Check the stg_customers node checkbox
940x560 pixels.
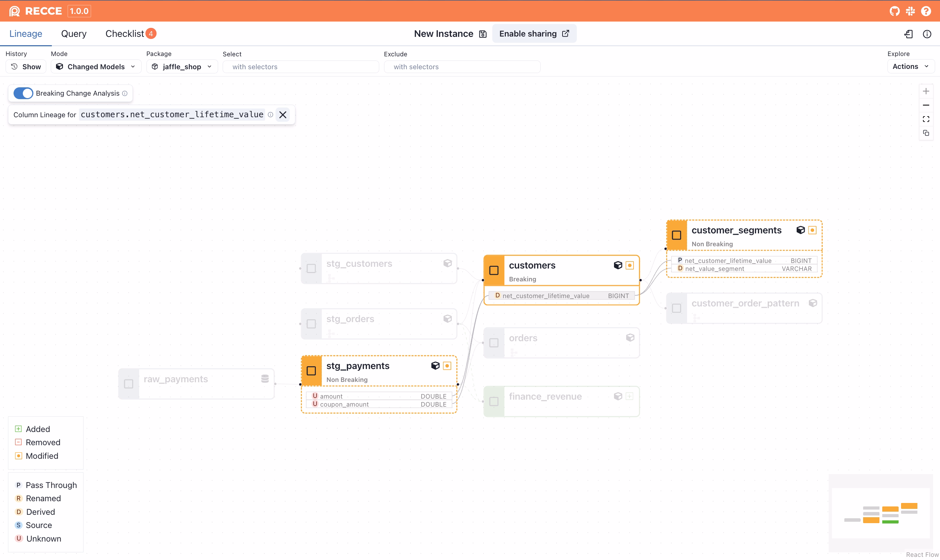point(311,269)
